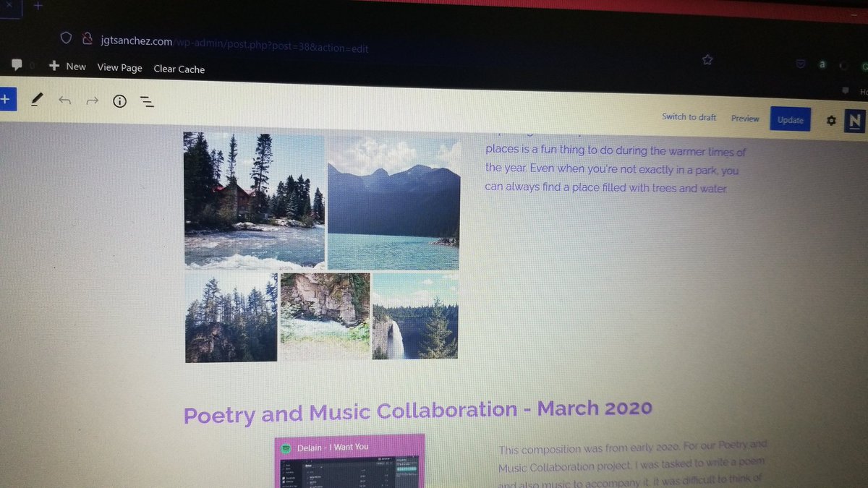Open the Pocket save icon
The height and width of the screenshot is (488, 868).
(x=801, y=64)
